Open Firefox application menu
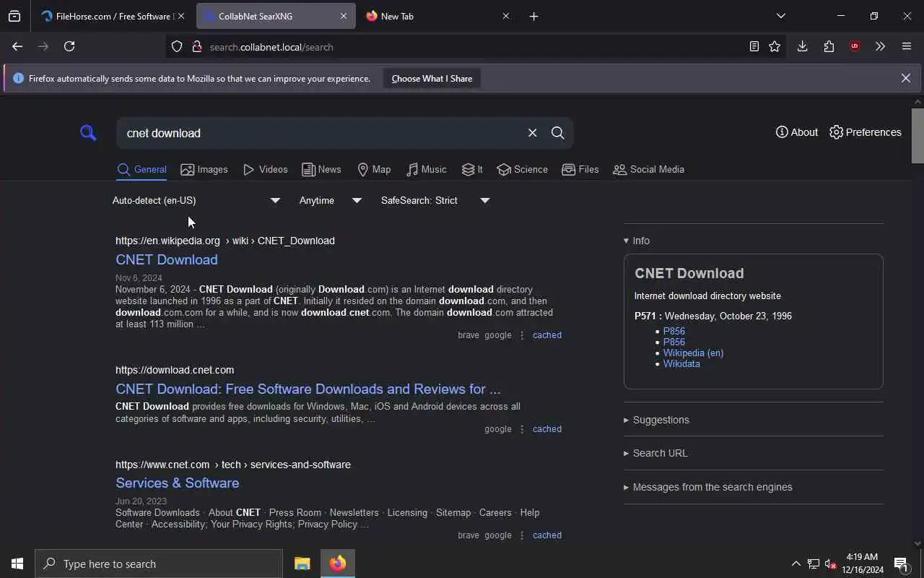 coord(907,46)
